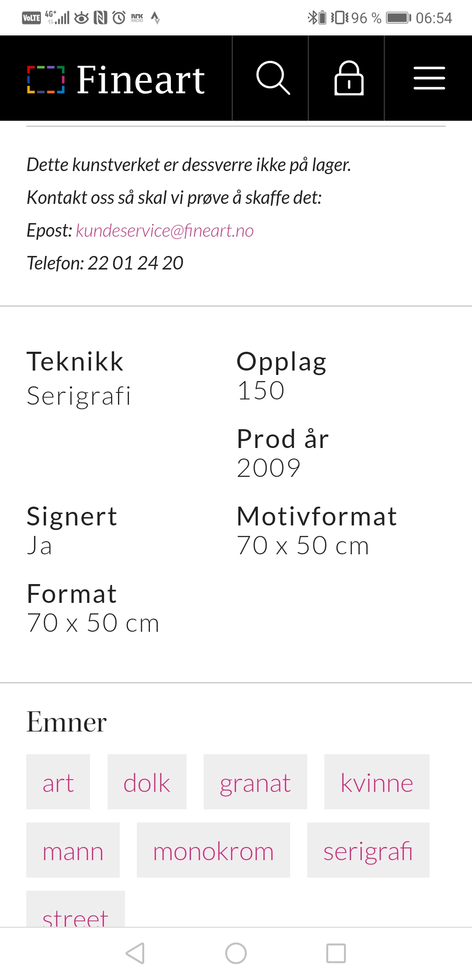Tap the Android back triangle button

135,953
